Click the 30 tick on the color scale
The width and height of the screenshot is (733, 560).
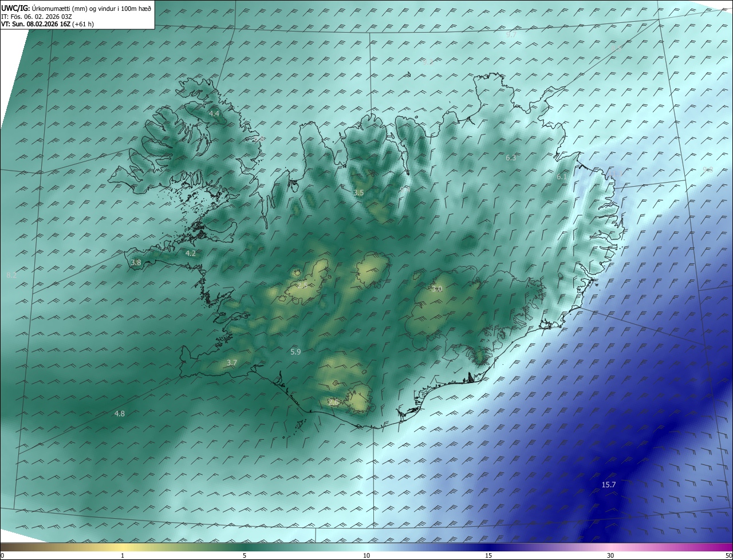pos(610,555)
